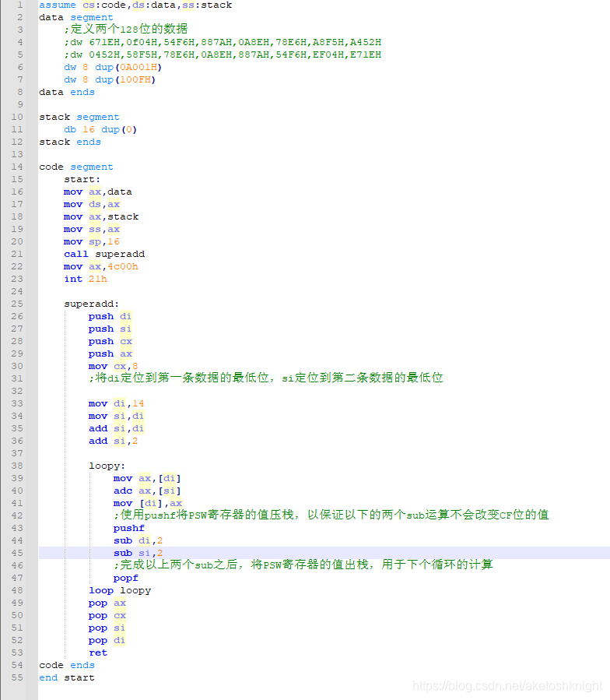Screen dimensions: 610x700
Task: Click the comment '定义两个128位的数据'
Action: pos(126,30)
